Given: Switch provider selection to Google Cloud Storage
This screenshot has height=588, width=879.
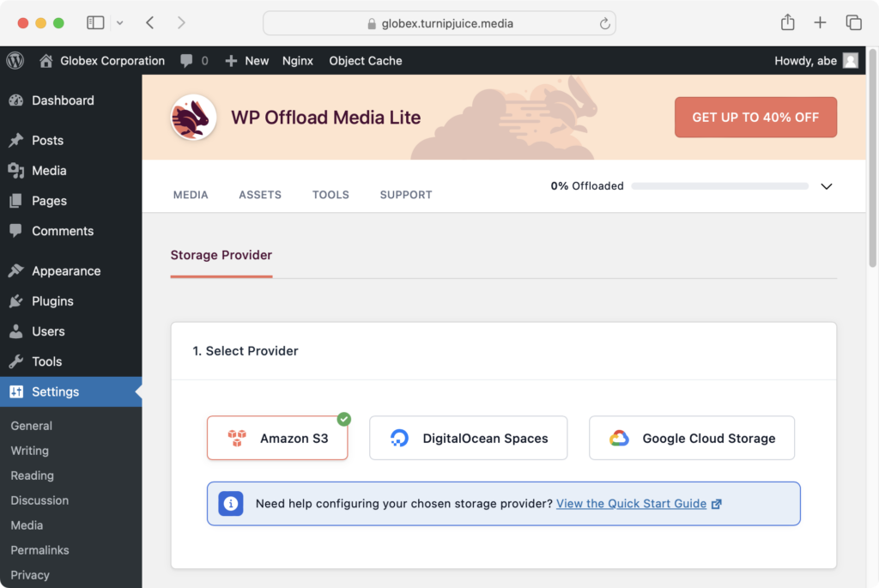Looking at the screenshot, I should (x=691, y=438).
